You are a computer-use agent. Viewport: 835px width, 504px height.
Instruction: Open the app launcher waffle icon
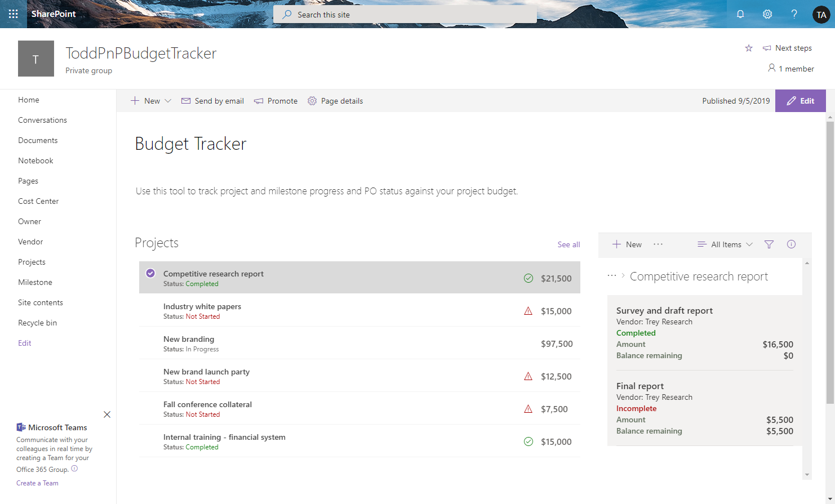tap(14, 14)
